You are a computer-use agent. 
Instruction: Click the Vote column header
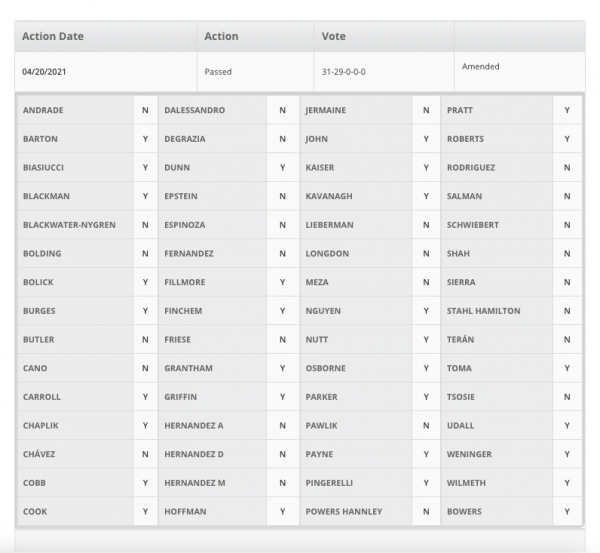pyautogui.click(x=384, y=36)
